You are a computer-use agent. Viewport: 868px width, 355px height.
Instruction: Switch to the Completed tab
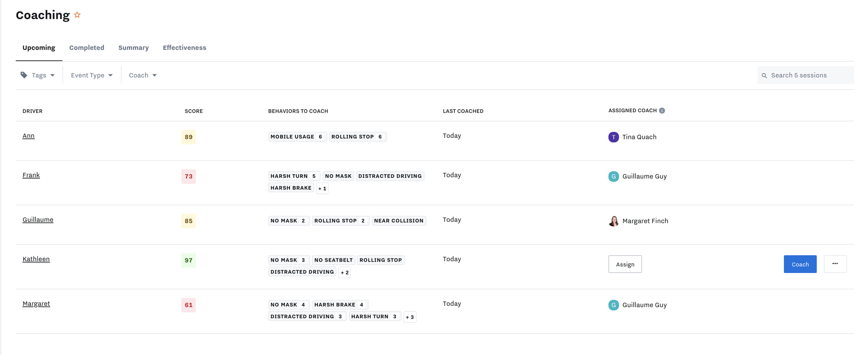click(87, 48)
